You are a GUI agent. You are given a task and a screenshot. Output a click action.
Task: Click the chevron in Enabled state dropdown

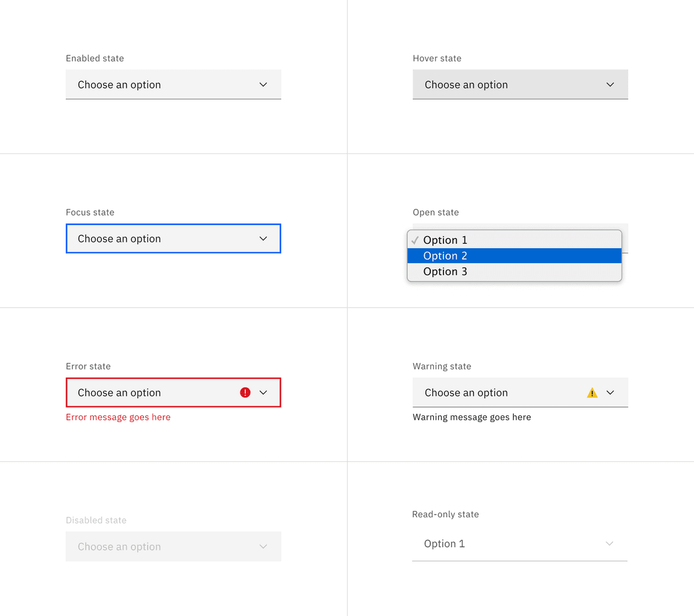[263, 85]
